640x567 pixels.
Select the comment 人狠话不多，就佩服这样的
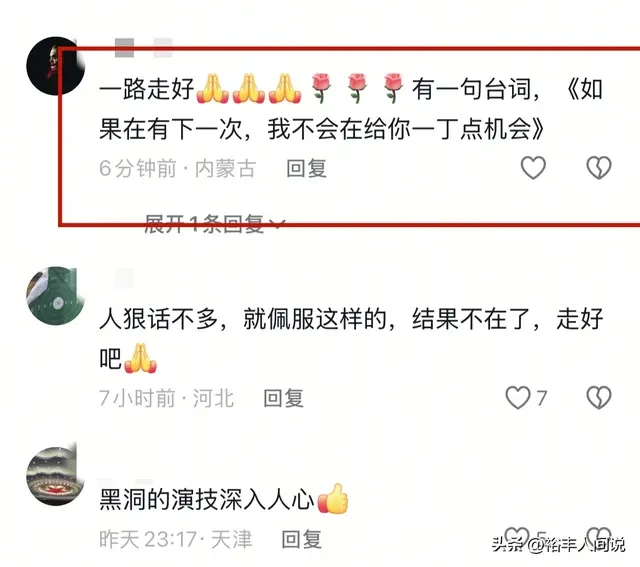[351, 339]
